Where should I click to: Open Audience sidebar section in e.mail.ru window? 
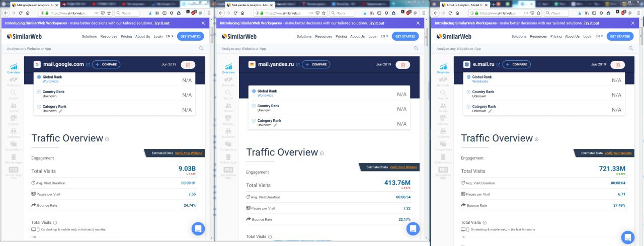(x=443, y=133)
